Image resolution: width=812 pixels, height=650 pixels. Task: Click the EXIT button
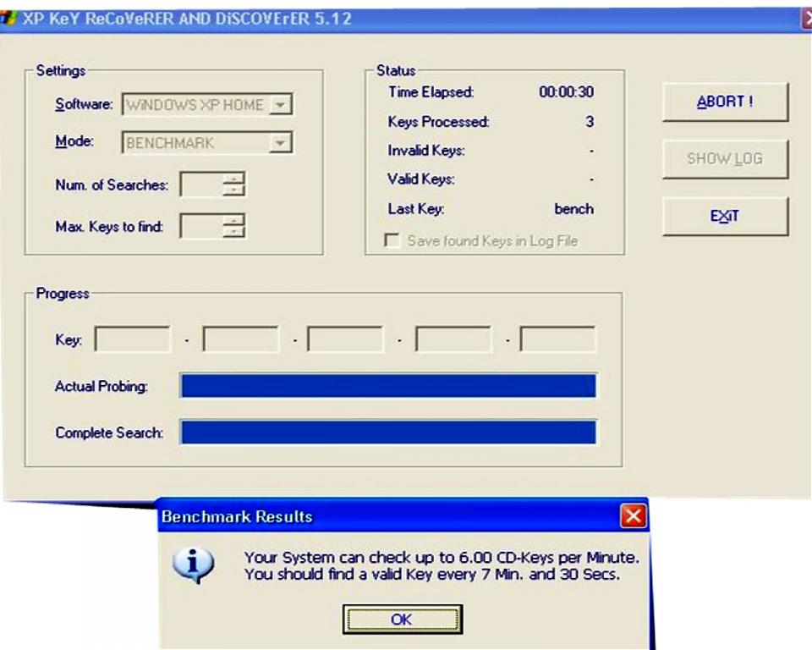tap(725, 216)
